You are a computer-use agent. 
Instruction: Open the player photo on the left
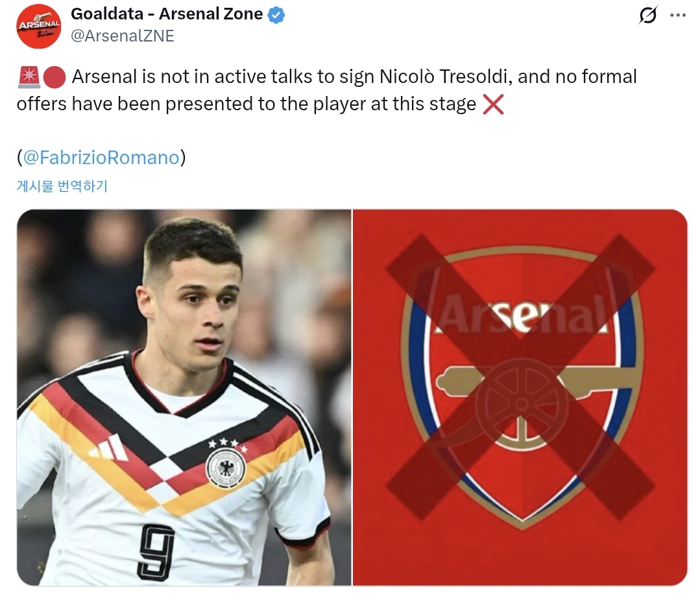coord(184,397)
